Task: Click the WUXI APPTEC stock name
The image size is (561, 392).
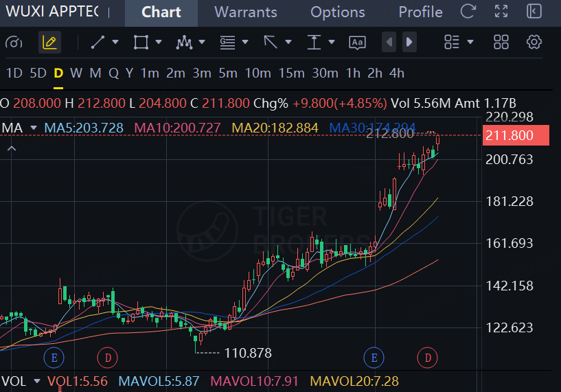Action: (52, 12)
